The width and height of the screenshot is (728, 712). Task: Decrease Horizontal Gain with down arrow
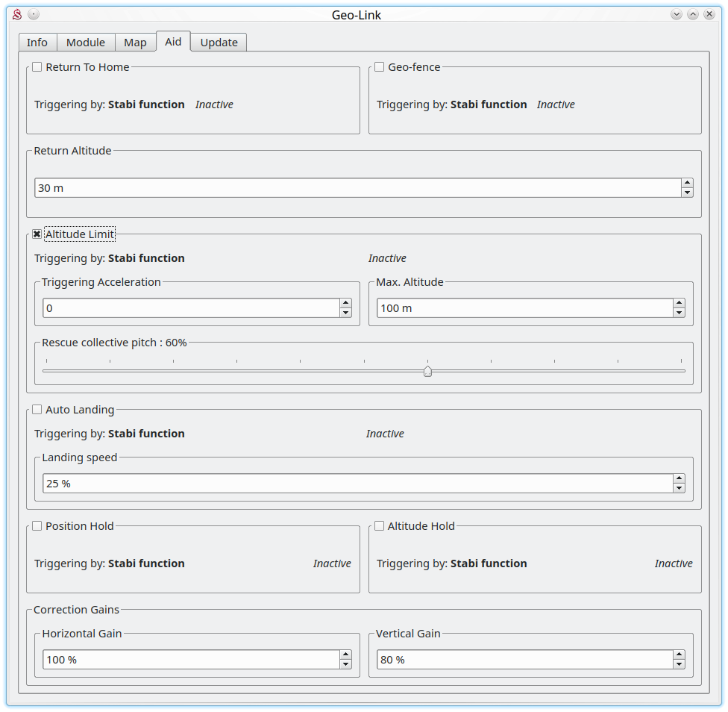pyautogui.click(x=345, y=664)
